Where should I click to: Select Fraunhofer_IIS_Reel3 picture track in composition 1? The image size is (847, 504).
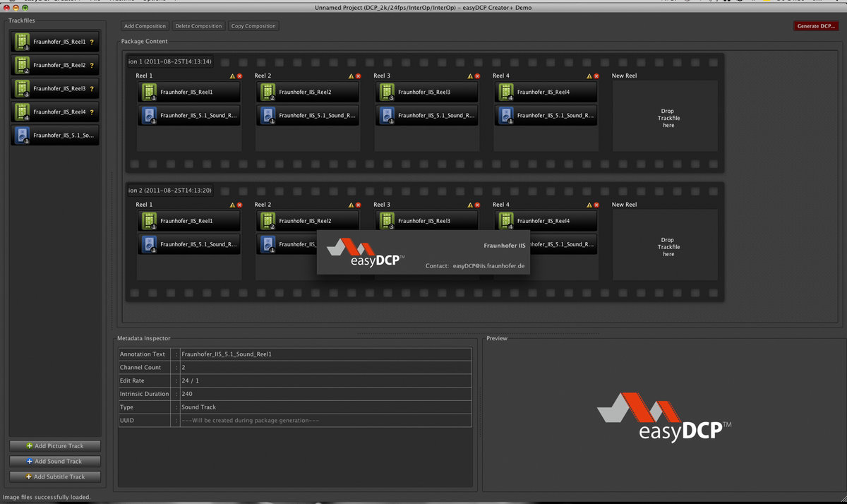(x=426, y=92)
